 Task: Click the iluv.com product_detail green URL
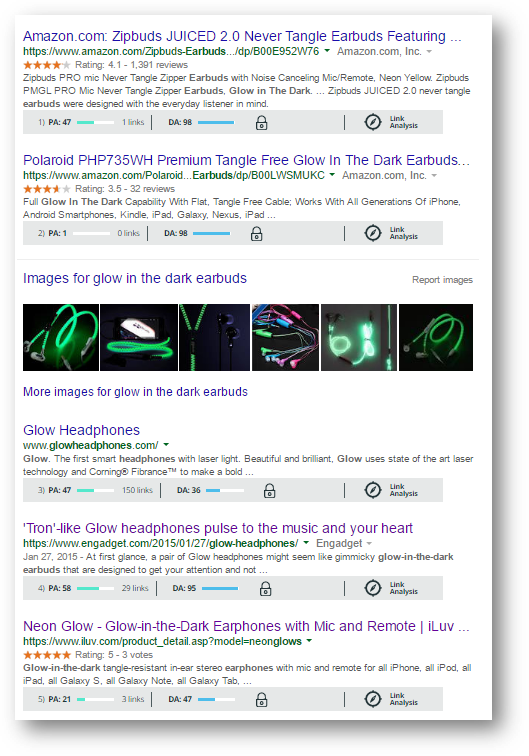click(x=163, y=641)
